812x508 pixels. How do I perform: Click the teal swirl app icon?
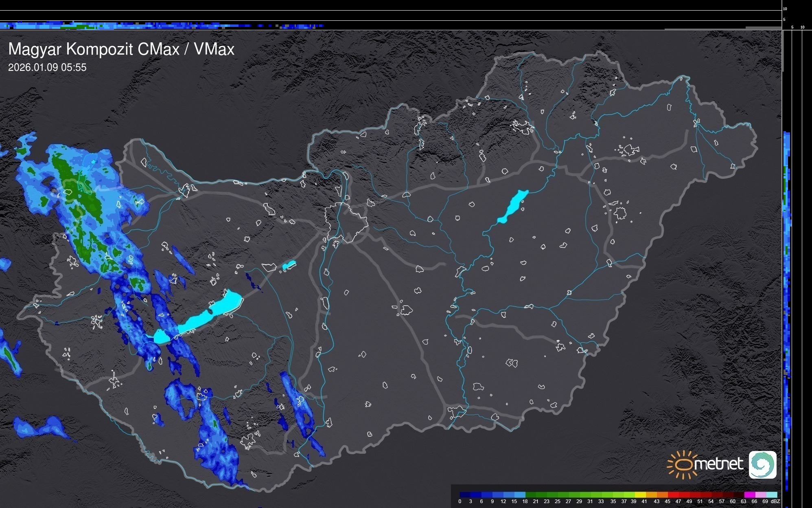coord(762,464)
